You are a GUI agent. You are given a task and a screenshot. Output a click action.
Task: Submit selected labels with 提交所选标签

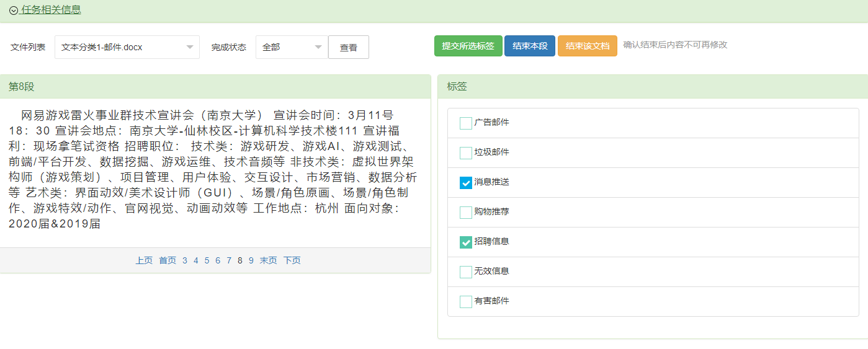point(468,46)
